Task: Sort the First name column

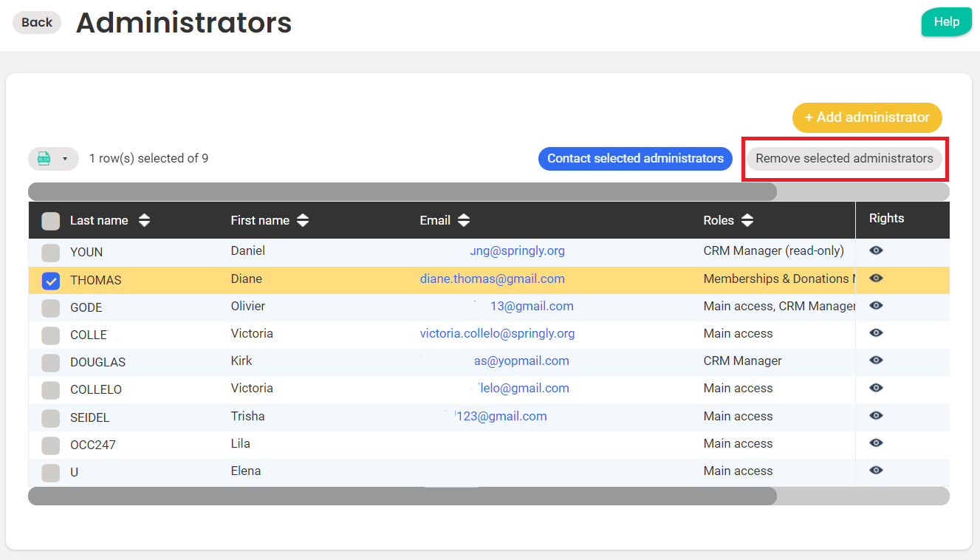Action: [x=303, y=220]
